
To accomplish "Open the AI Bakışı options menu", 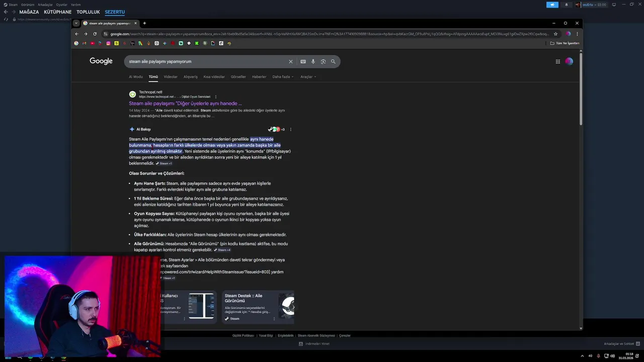I will [290, 129].
